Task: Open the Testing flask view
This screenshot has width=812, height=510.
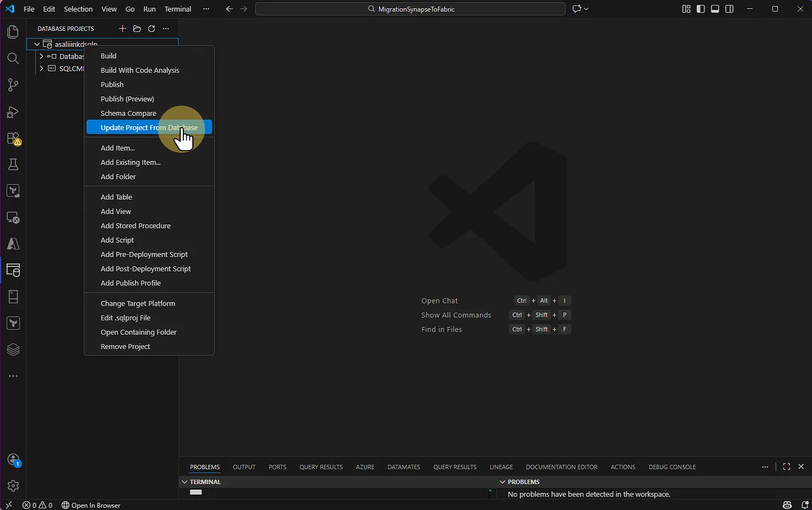Action: [x=13, y=164]
